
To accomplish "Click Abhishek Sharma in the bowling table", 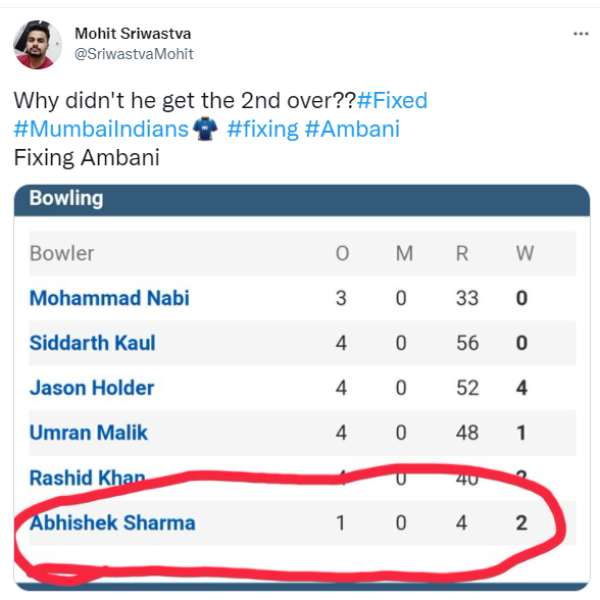I will 112,523.
